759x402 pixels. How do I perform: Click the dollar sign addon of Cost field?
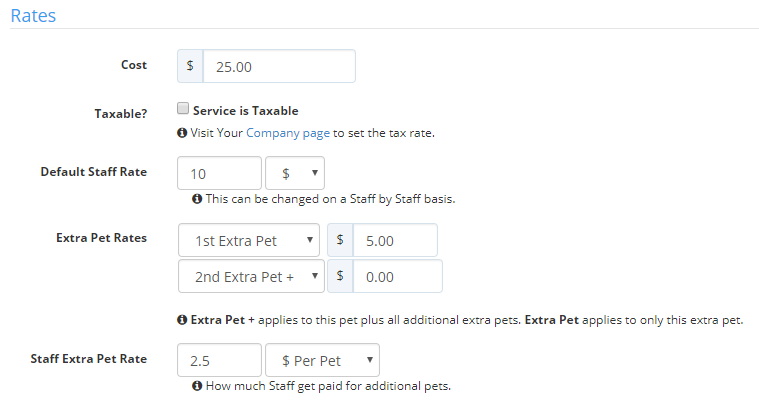(190, 66)
